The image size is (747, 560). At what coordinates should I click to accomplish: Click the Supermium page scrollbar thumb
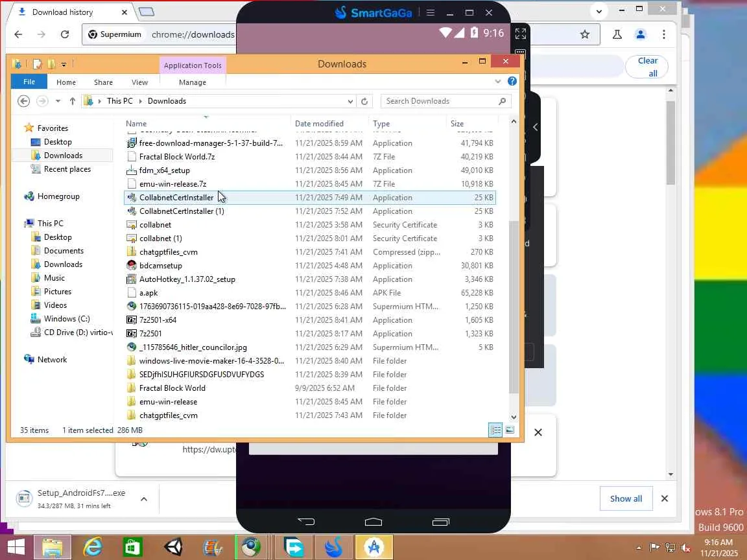tap(670, 143)
